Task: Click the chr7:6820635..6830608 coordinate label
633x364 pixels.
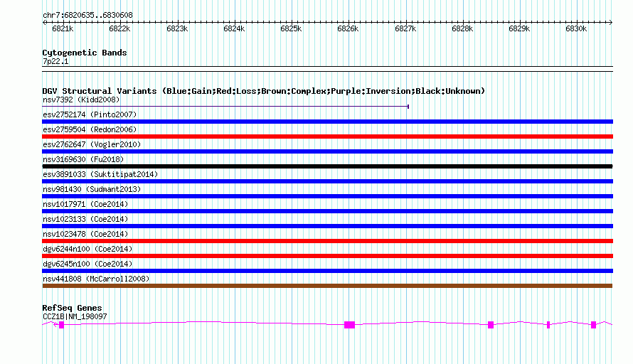Action: 87,15
